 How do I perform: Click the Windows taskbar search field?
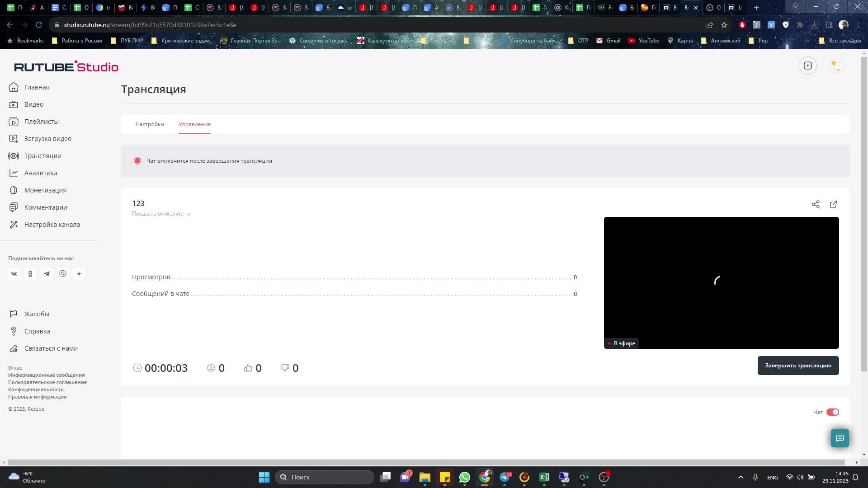pyautogui.click(x=325, y=477)
